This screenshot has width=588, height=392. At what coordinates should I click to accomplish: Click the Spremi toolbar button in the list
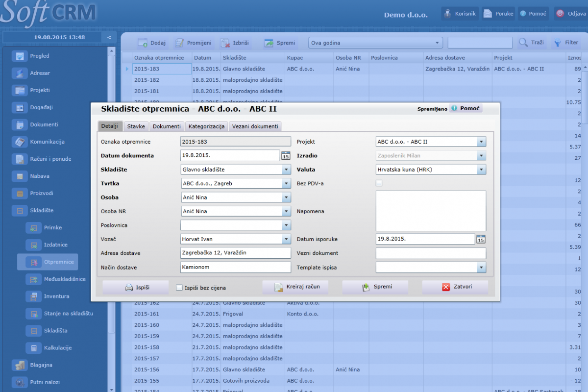click(279, 43)
